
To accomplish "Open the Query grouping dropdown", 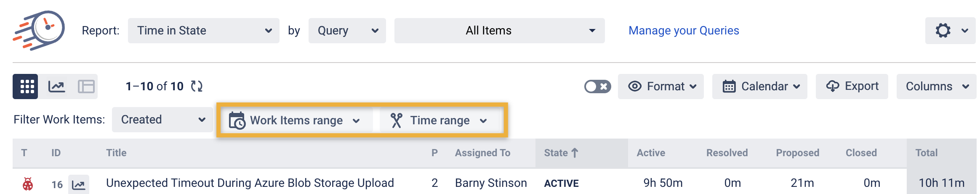I will [347, 31].
